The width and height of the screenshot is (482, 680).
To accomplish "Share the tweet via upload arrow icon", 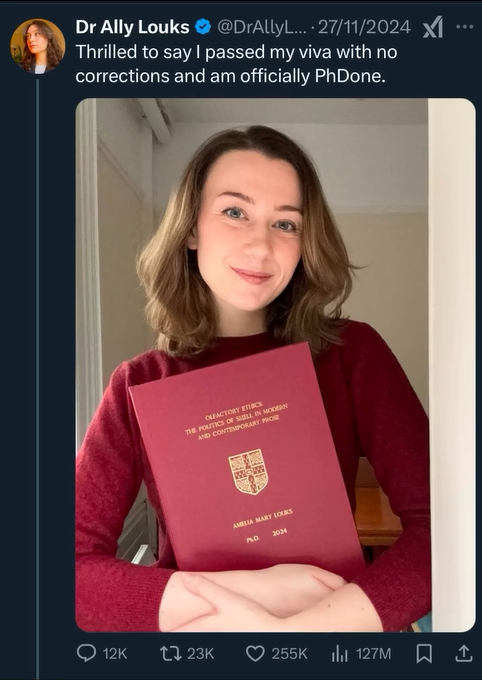I will pyautogui.click(x=463, y=653).
